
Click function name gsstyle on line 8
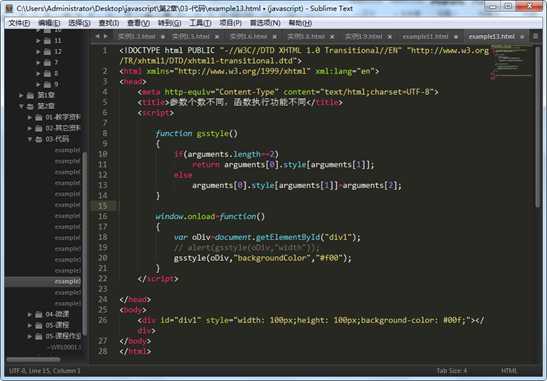(212, 133)
